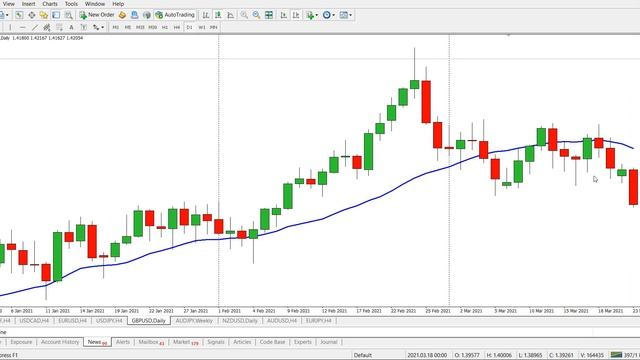The image size is (640, 360).
Task: Switch to M15 timeframe
Action: point(140,27)
